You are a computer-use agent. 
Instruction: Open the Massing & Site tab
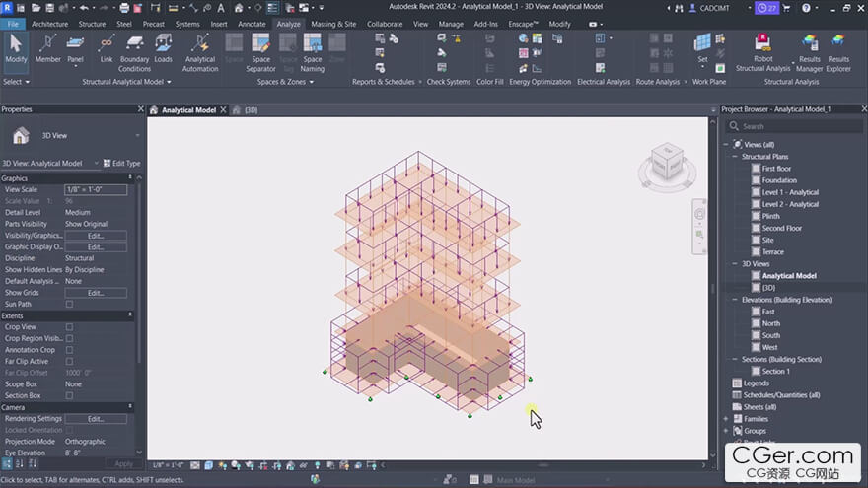(333, 24)
